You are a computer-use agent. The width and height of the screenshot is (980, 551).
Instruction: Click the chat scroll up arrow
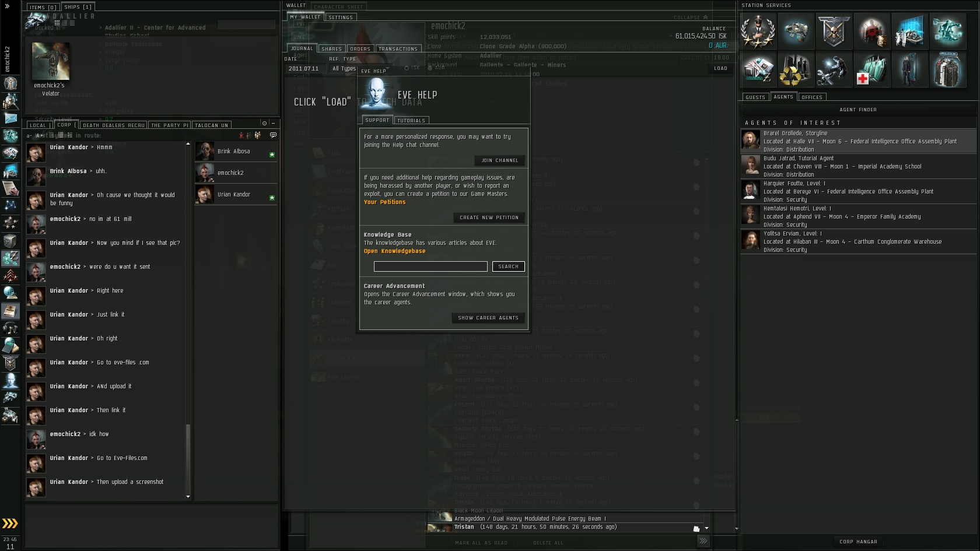[188, 143]
